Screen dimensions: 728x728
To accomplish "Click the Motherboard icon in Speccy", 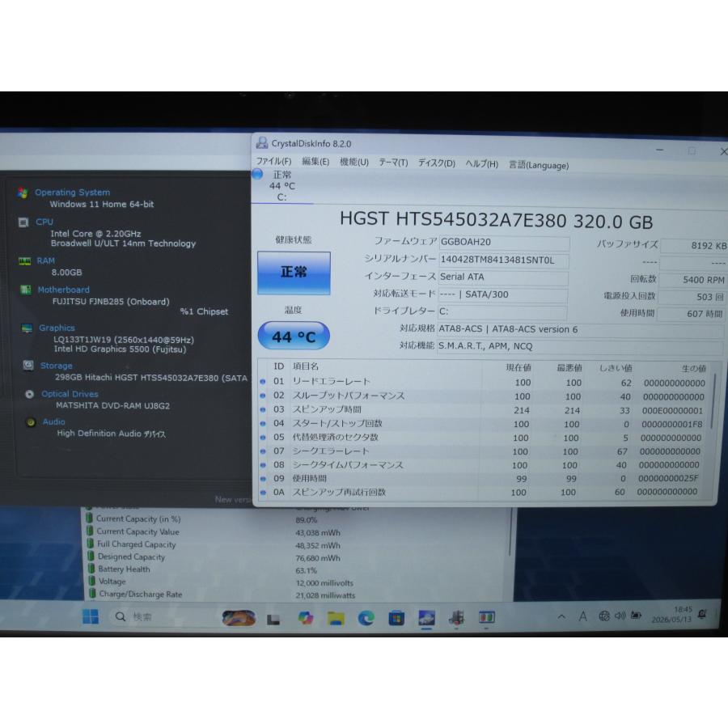I will click(26, 290).
